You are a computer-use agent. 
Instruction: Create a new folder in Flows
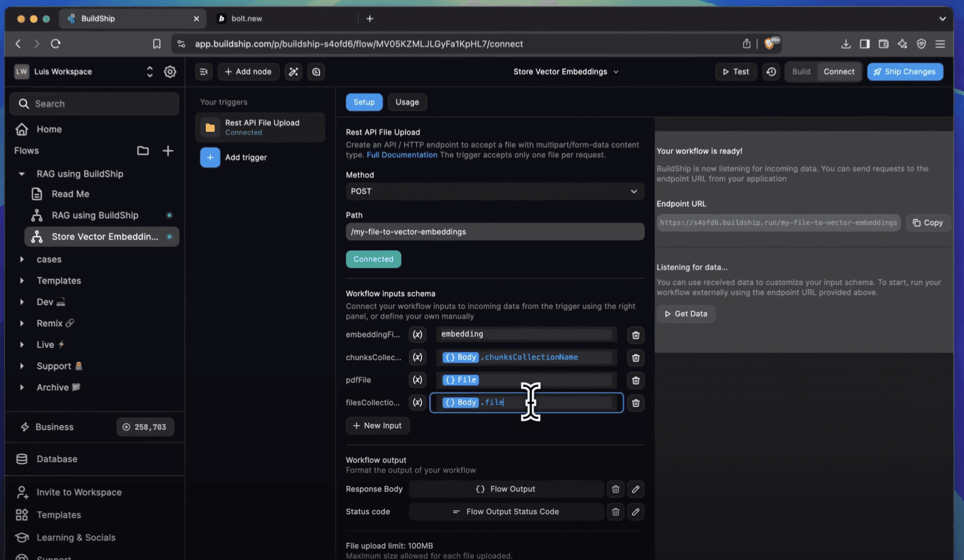(x=143, y=150)
